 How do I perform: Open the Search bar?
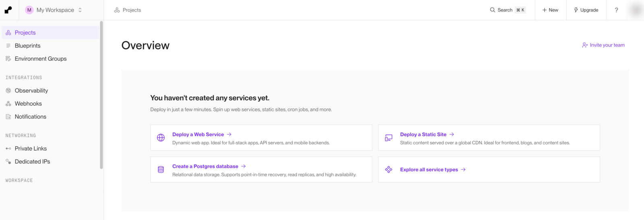coord(508,10)
